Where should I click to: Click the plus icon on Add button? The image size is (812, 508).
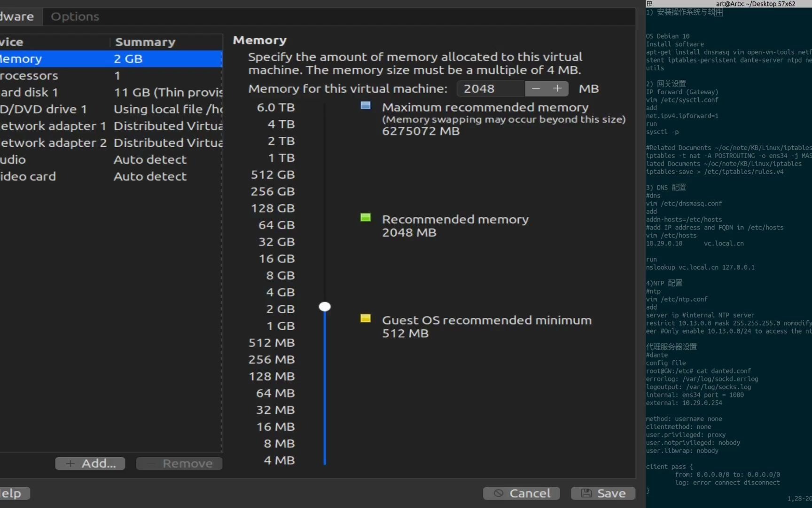(70, 463)
